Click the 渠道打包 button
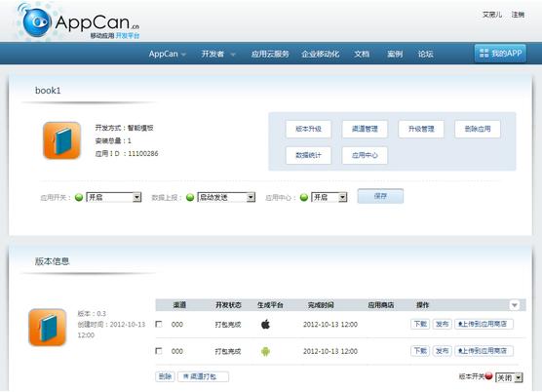Screen dimensions: 542x392 click(x=203, y=376)
